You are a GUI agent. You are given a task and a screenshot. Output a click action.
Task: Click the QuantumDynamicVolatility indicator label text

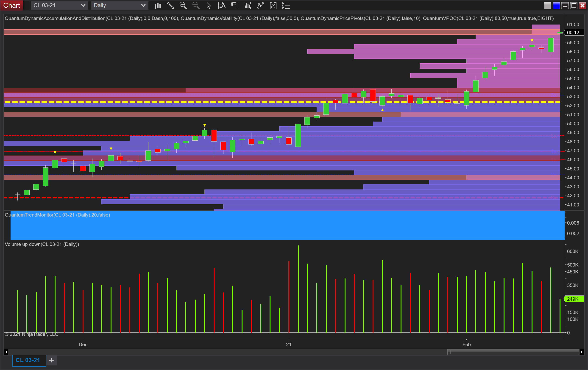click(x=239, y=18)
